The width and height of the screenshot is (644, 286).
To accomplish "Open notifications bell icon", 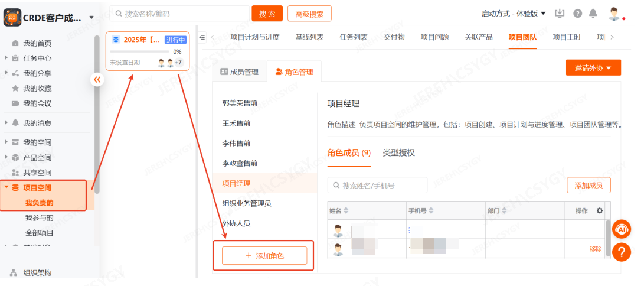I will (x=593, y=14).
